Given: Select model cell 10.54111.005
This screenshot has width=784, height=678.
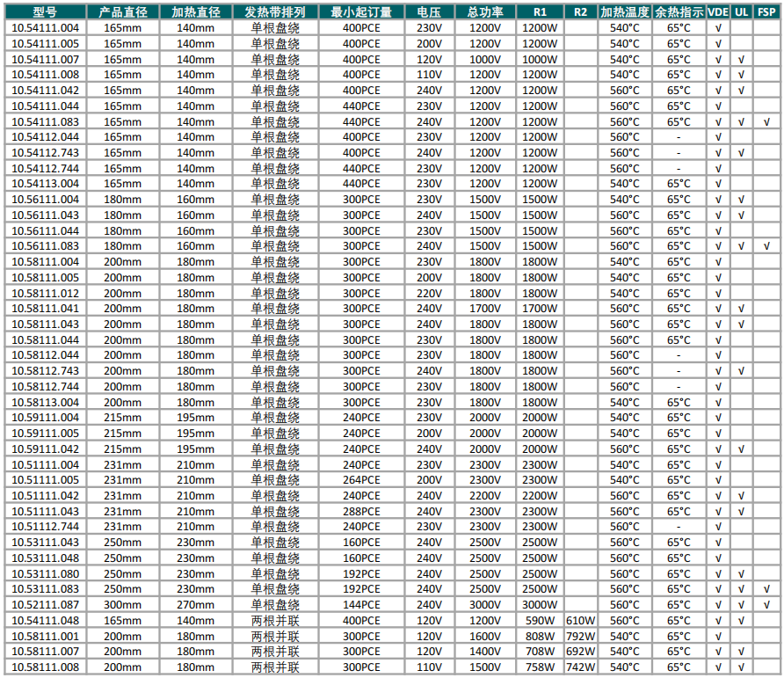Looking at the screenshot, I should (x=46, y=44).
